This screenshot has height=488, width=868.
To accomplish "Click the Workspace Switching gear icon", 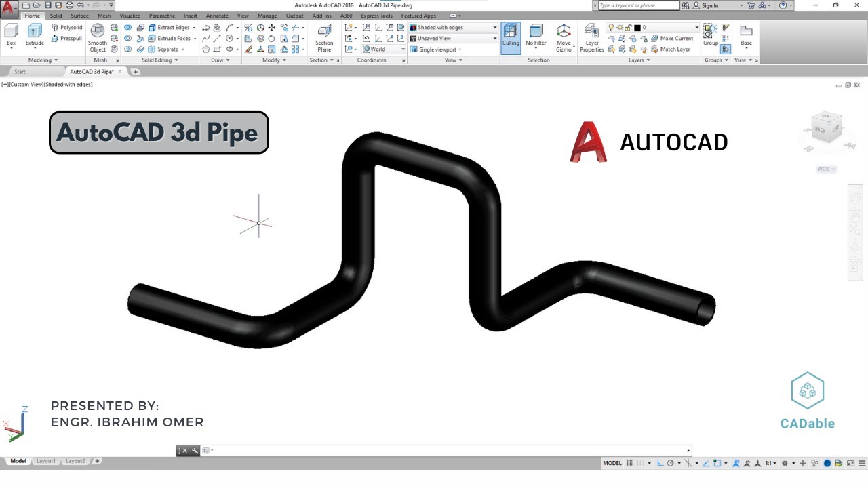I will [785, 463].
